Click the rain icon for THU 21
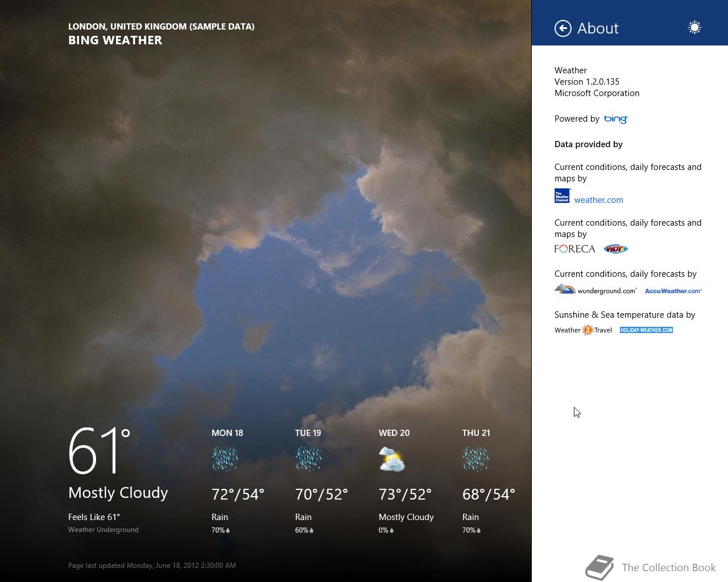This screenshot has width=728, height=582. click(475, 459)
